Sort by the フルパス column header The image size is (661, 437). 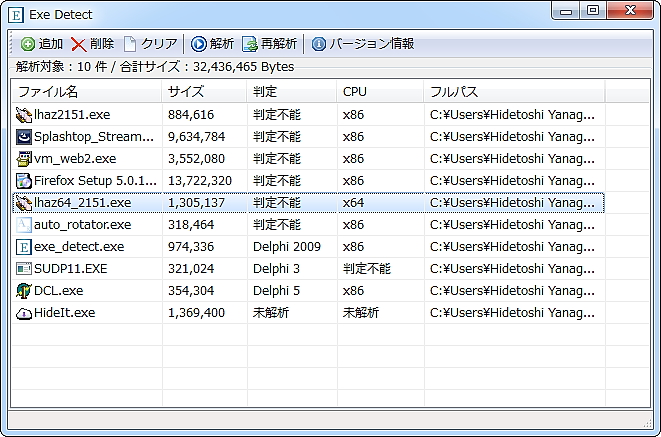point(514,91)
